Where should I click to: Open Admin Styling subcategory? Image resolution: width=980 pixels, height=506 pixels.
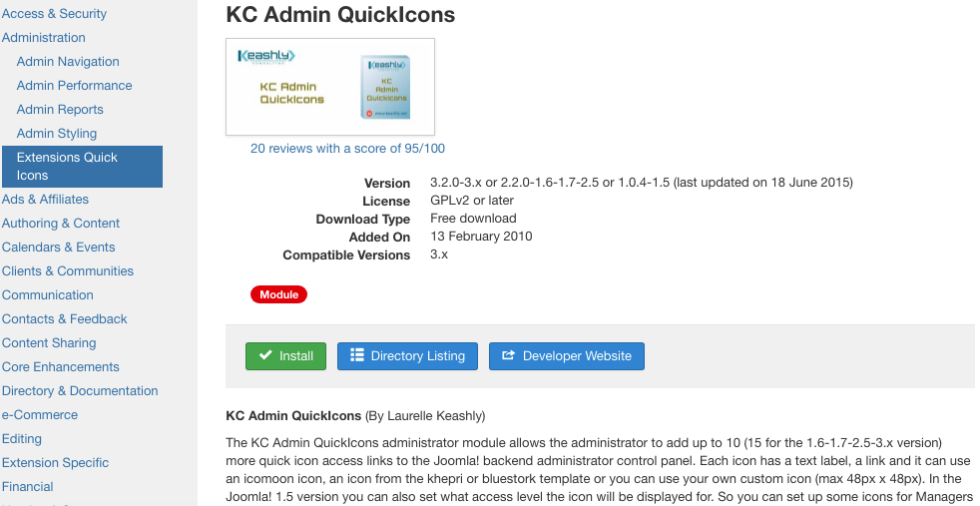coord(57,134)
